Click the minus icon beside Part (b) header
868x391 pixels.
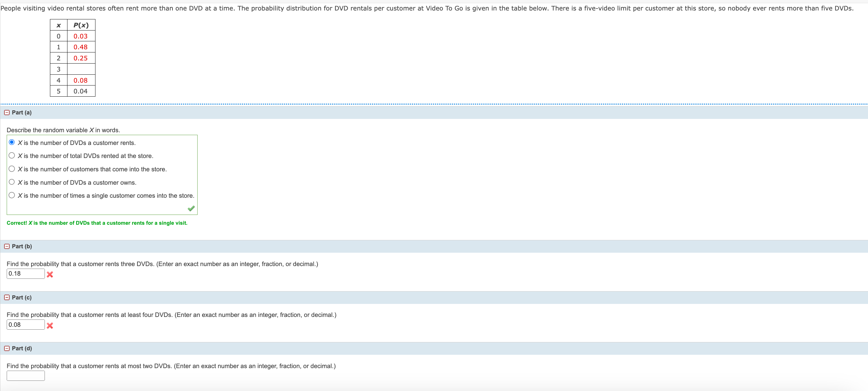click(6, 246)
